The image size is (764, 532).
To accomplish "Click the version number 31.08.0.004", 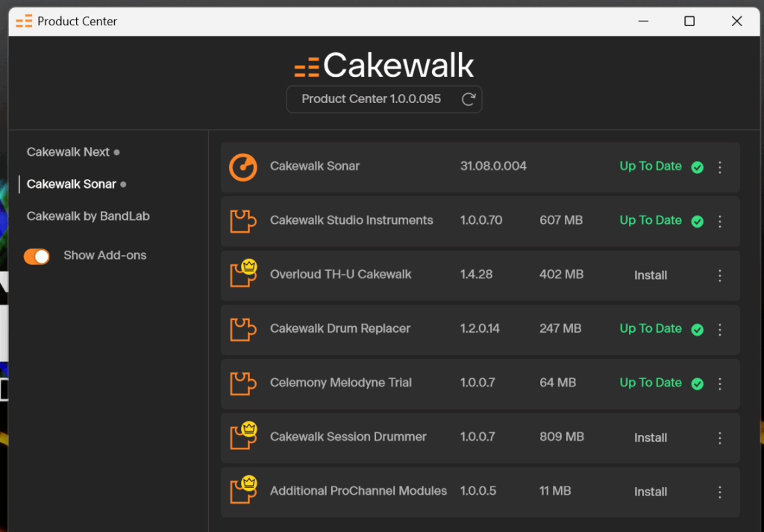I will coord(493,166).
